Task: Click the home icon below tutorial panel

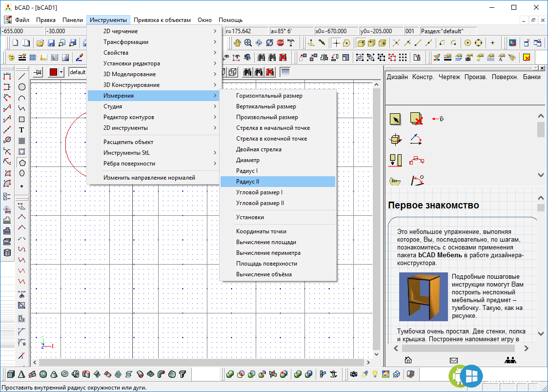Action: (x=408, y=360)
